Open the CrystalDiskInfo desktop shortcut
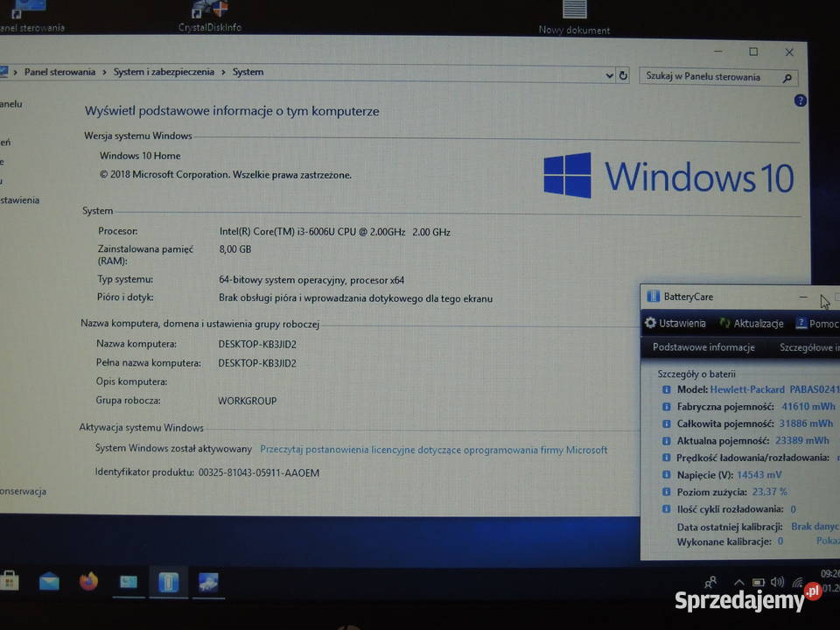 [210, 16]
